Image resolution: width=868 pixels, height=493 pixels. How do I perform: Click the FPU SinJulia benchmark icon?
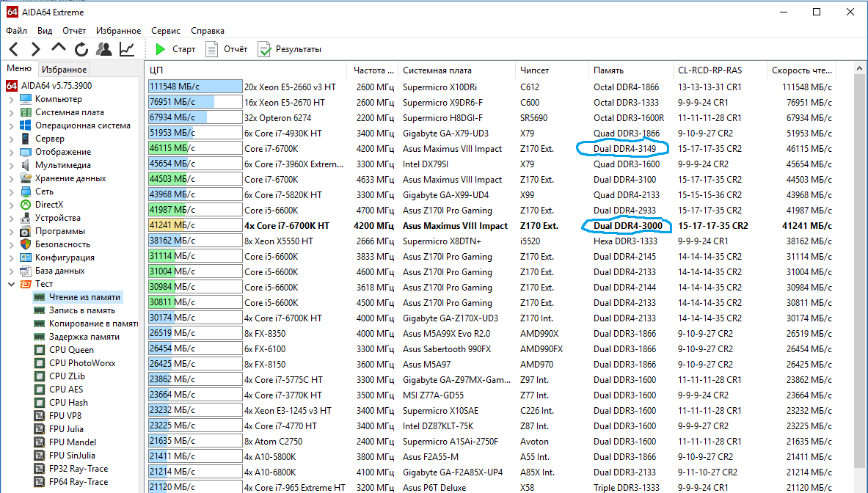pos(40,456)
